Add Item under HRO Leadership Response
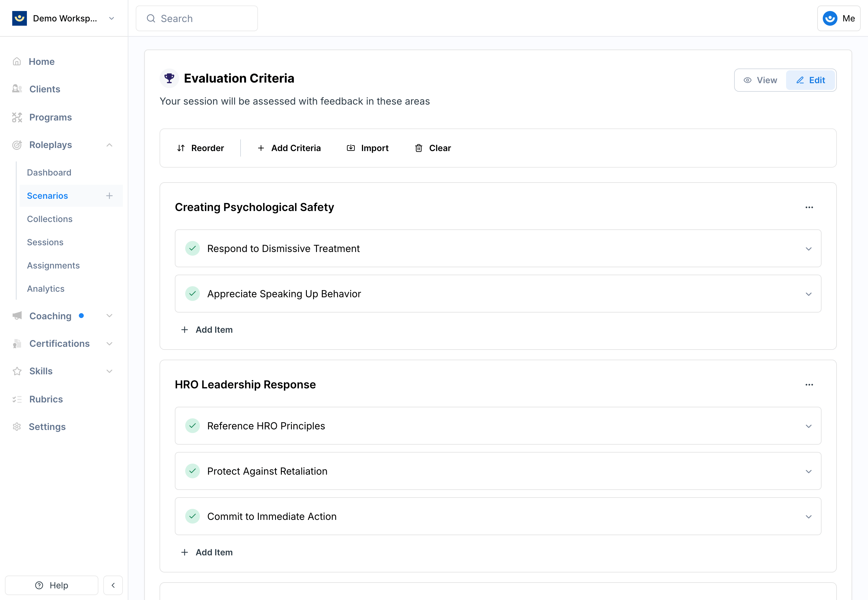Screen dimensions: 868x600 [207, 552]
